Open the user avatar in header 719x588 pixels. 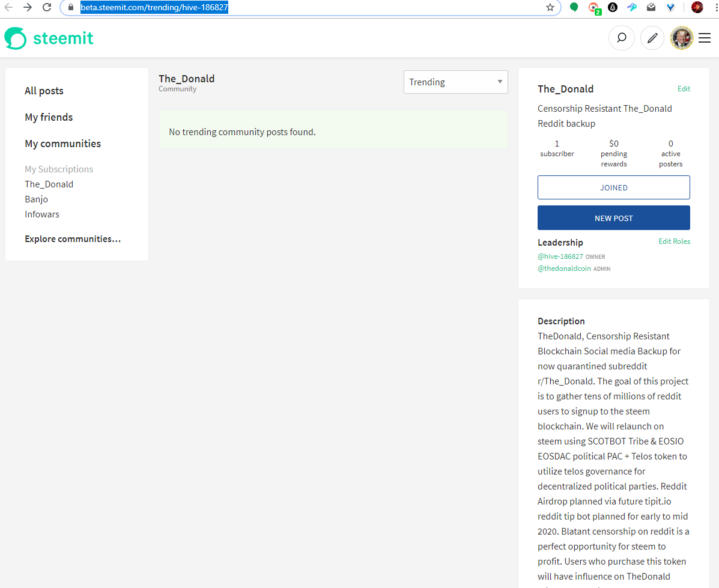[682, 38]
